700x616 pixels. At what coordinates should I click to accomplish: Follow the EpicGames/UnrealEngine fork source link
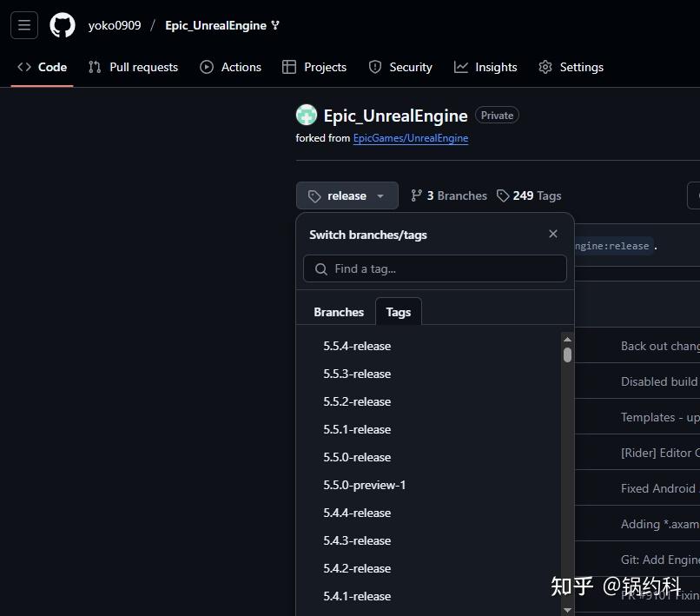coord(411,138)
